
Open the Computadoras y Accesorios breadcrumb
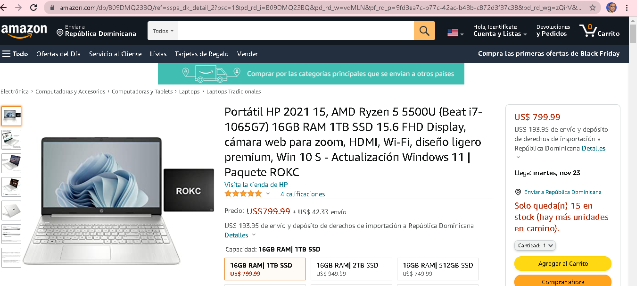(70, 92)
